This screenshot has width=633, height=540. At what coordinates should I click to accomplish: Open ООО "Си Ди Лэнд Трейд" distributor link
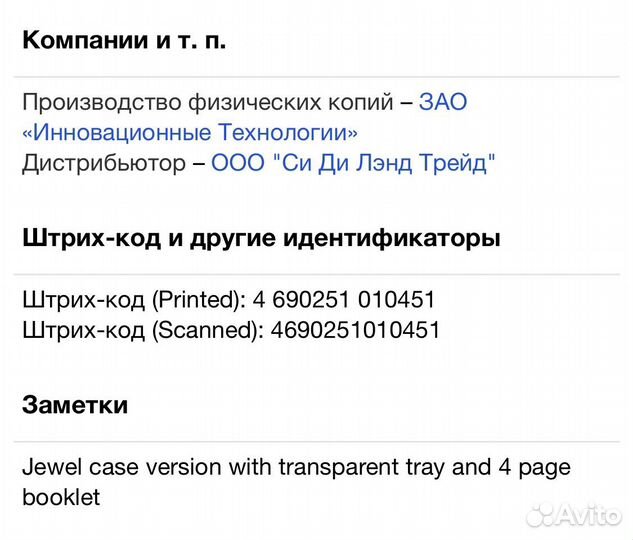353,163
